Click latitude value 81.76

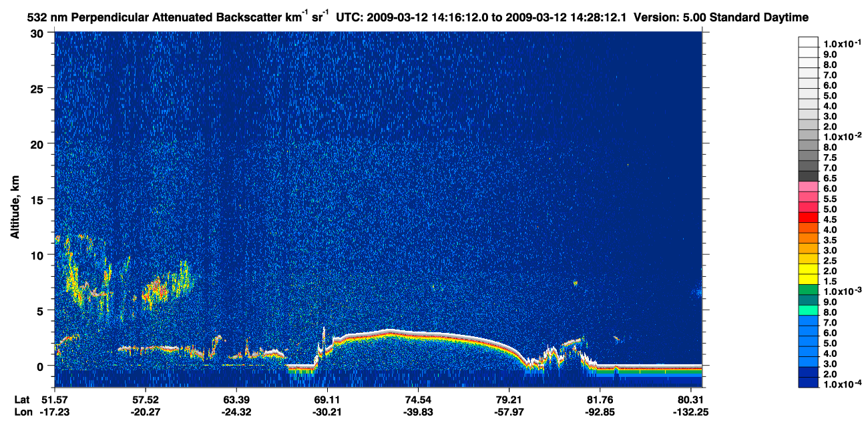tap(600, 399)
